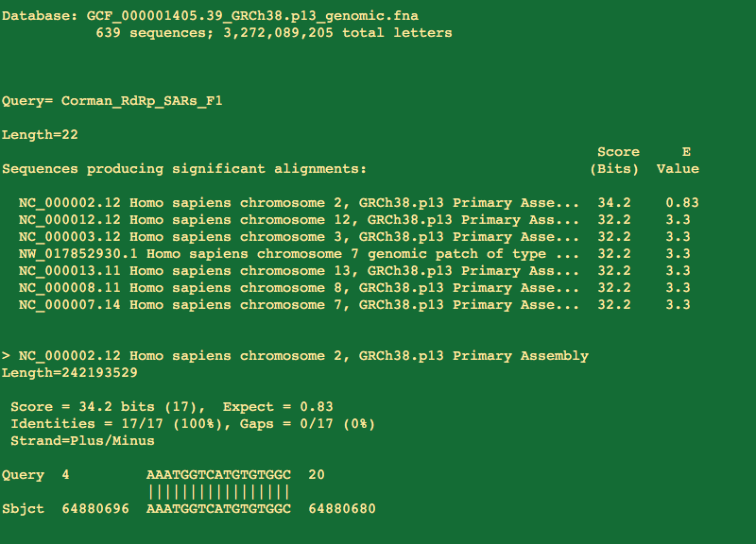
Task: Click the subject start position 64880696
Action: pyautogui.click(x=95, y=509)
